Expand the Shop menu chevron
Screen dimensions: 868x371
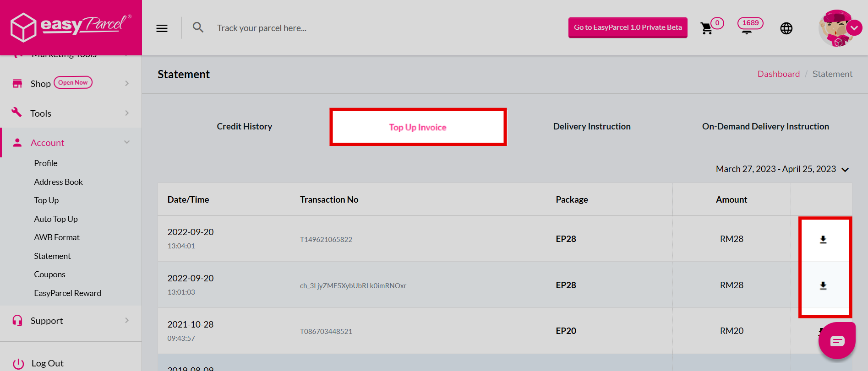[127, 83]
